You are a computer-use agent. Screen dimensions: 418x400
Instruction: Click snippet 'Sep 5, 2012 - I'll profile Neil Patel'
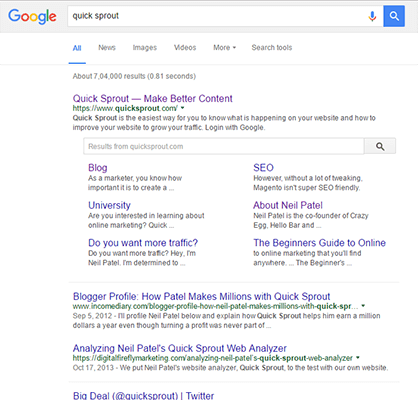[x=226, y=320]
